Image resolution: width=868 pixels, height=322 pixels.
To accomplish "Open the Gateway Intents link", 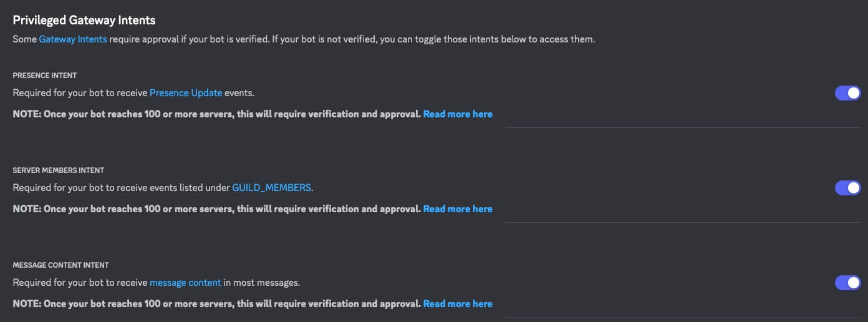I will [73, 39].
